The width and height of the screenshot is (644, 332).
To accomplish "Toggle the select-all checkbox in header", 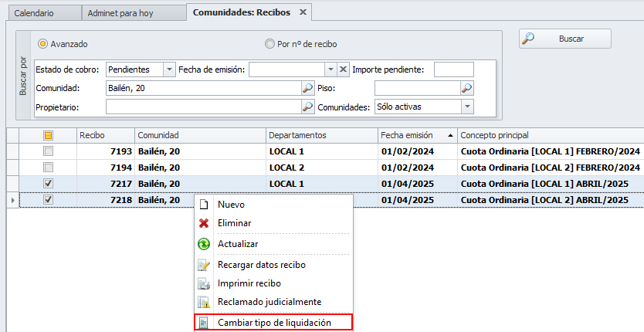I will [48, 135].
